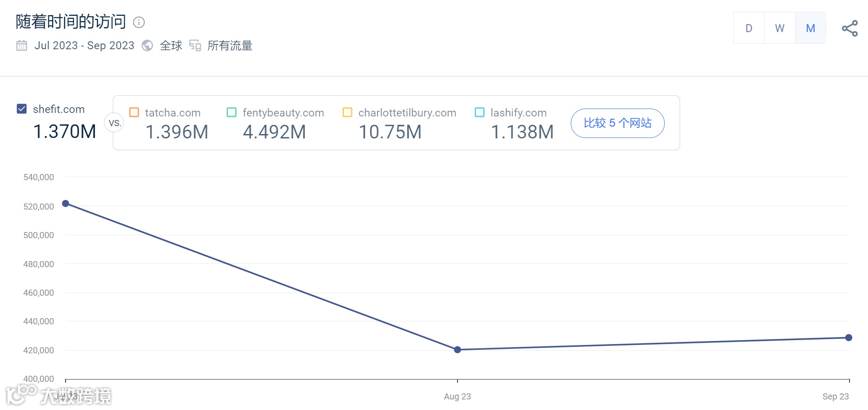The height and width of the screenshot is (410, 868).
Task: Enable the tatcha.com checkbox
Action: [x=134, y=112]
